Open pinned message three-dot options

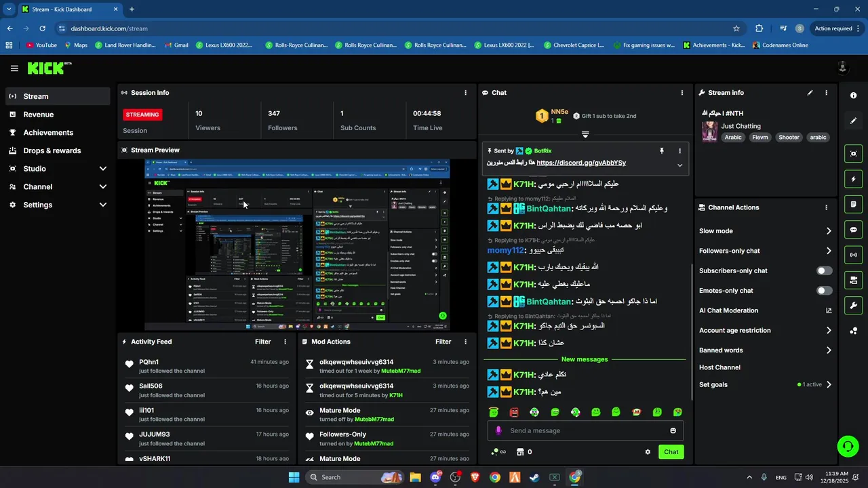pyautogui.click(x=679, y=151)
